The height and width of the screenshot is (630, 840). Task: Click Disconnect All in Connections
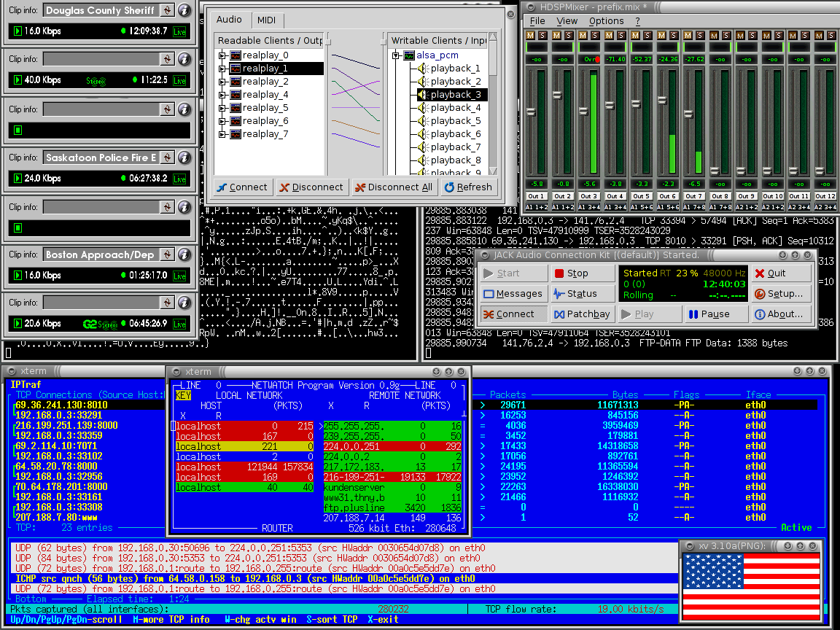[x=394, y=187]
